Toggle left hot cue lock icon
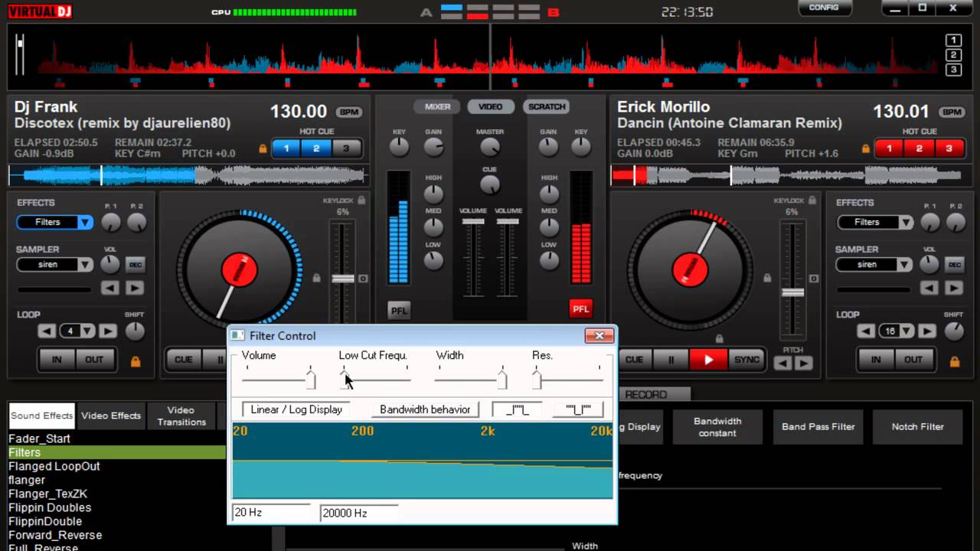The width and height of the screenshot is (980, 551). point(263,148)
